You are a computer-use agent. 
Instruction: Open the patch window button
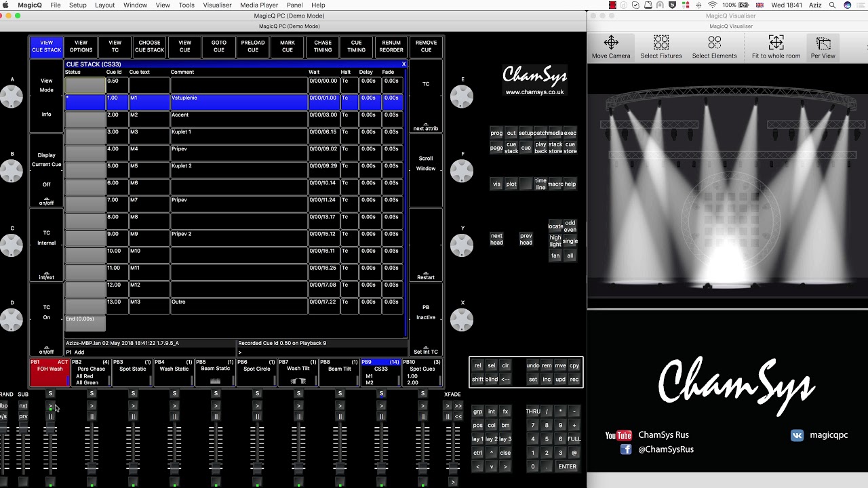point(540,133)
